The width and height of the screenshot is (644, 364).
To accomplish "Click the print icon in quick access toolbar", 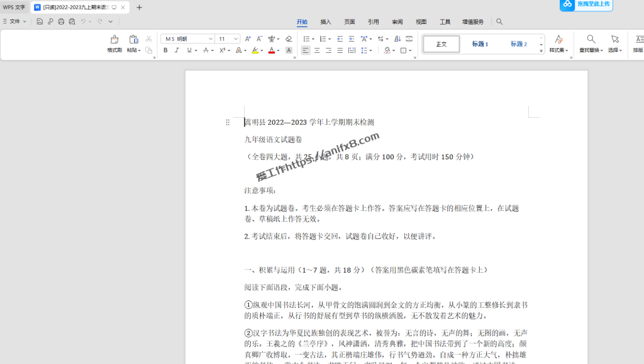I will coord(61,21).
